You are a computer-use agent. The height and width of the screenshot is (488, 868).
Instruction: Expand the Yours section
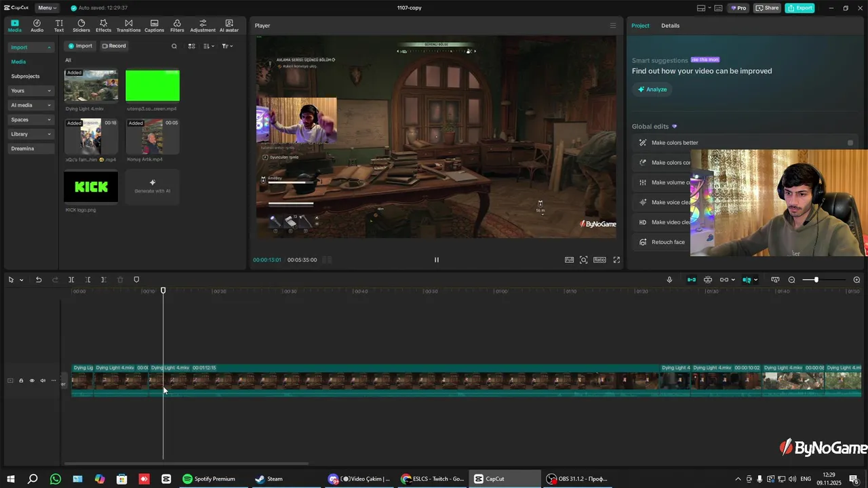(x=31, y=91)
